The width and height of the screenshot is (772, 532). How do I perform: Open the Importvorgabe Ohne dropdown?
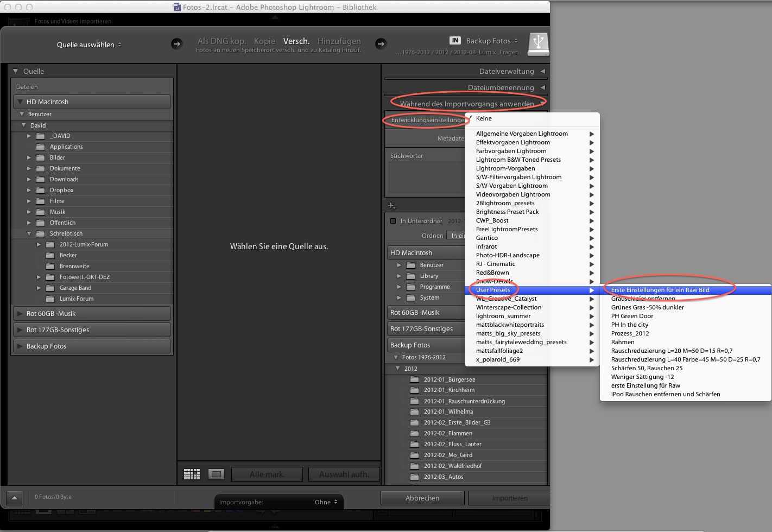pos(326,502)
